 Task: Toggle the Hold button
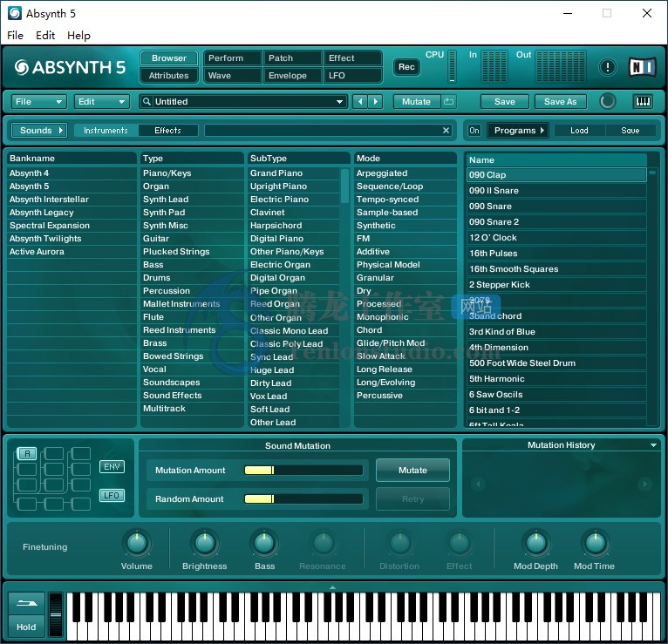(26, 627)
